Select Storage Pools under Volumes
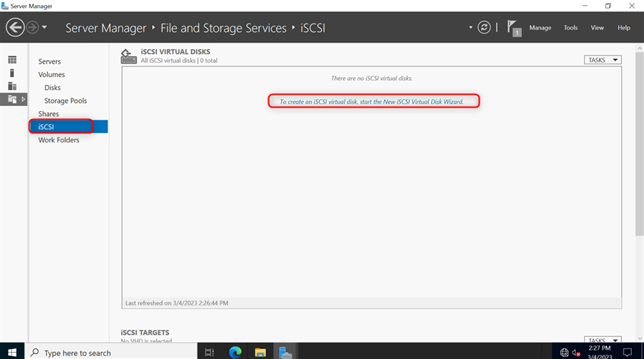644x359 pixels. (66, 101)
